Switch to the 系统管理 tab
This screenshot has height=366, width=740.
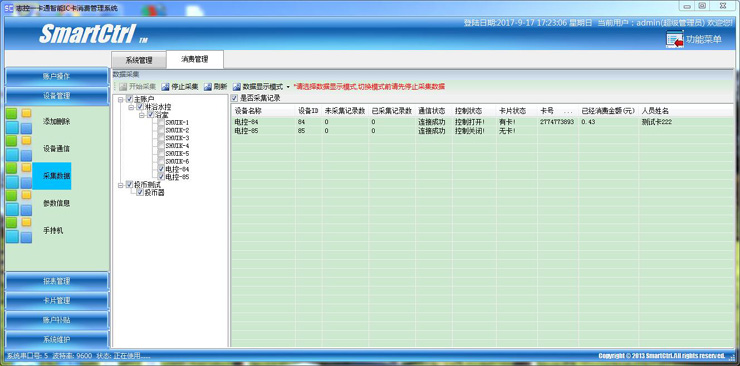[x=139, y=60]
